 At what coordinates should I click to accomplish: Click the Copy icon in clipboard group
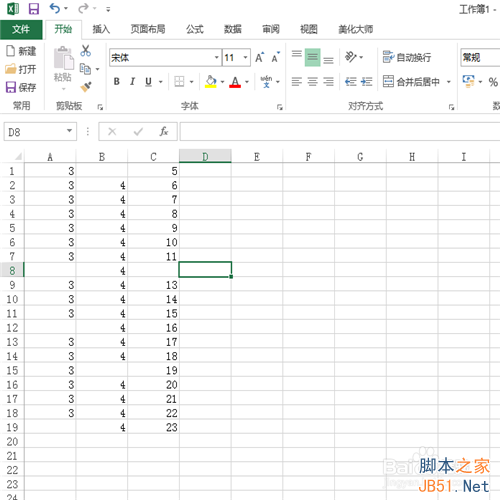pyautogui.click(x=85, y=69)
